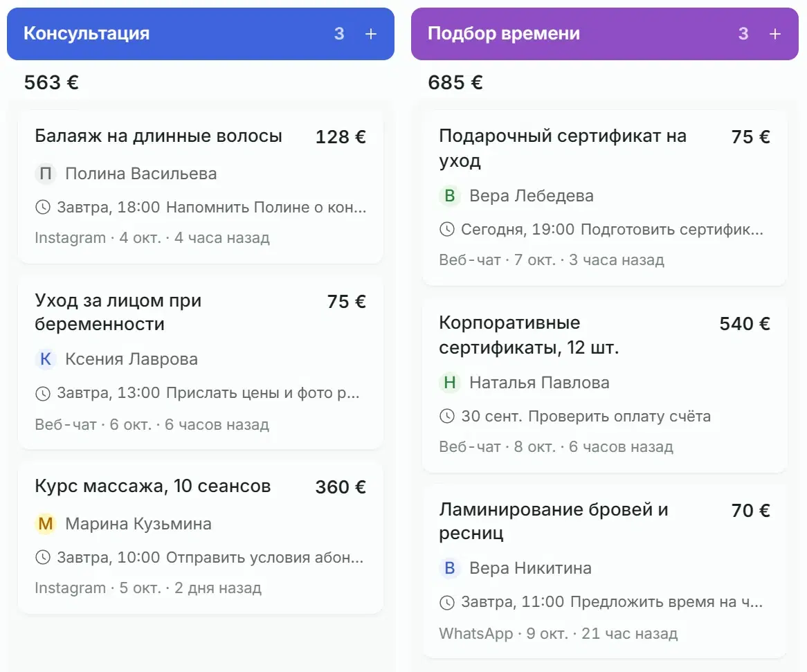Select contact name Вера Никитина

531,568
